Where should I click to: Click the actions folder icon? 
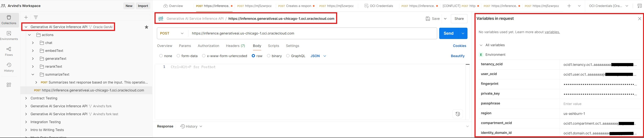38,35
